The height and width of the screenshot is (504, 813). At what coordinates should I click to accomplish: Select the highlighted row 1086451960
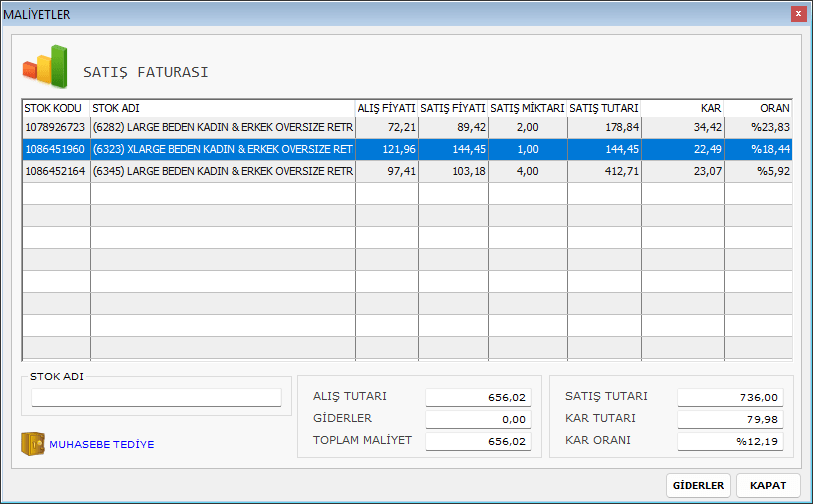pos(56,150)
